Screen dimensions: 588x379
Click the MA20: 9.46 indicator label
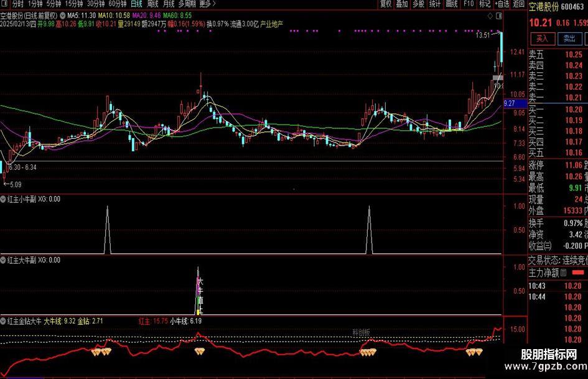tap(147, 16)
